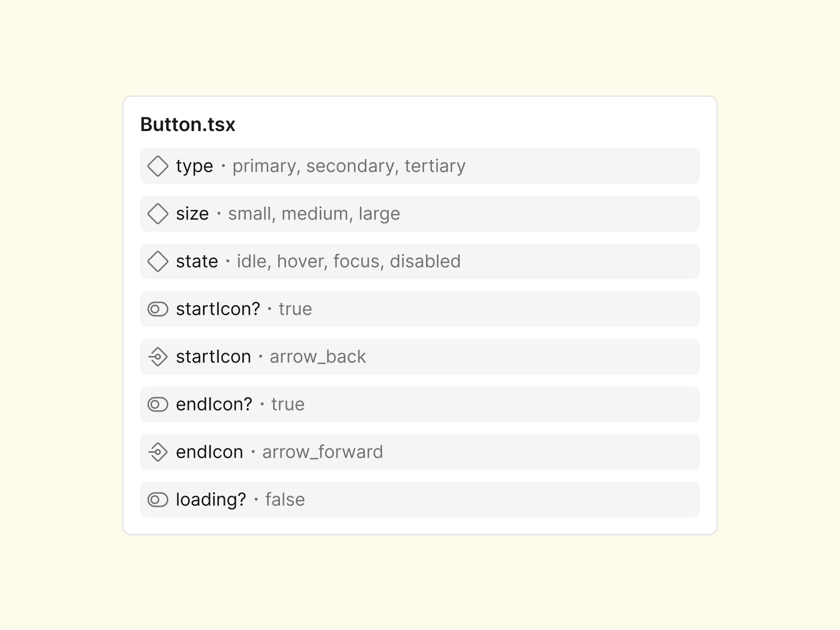Select the size variant diamond icon
Viewport: 840px width, 630px height.
point(158,213)
